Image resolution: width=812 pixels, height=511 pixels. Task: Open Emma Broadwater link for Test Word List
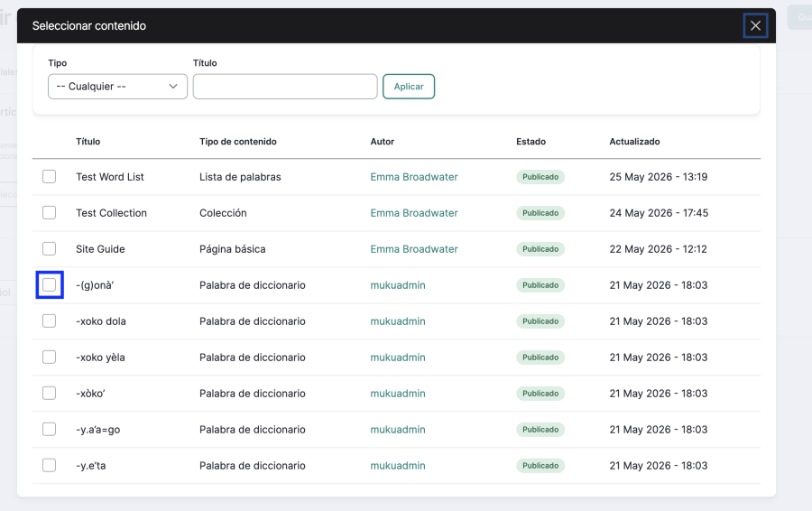pos(414,177)
